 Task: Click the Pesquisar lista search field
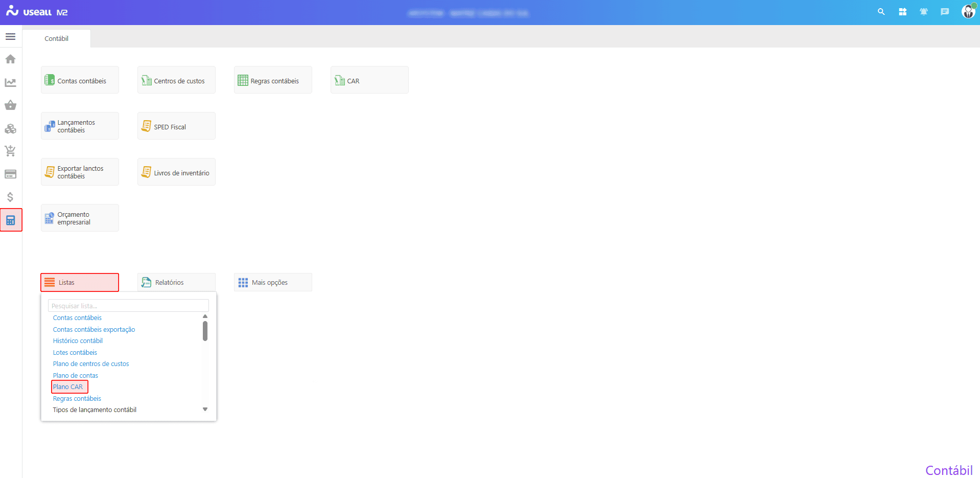pyautogui.click(x=128, y=306)
